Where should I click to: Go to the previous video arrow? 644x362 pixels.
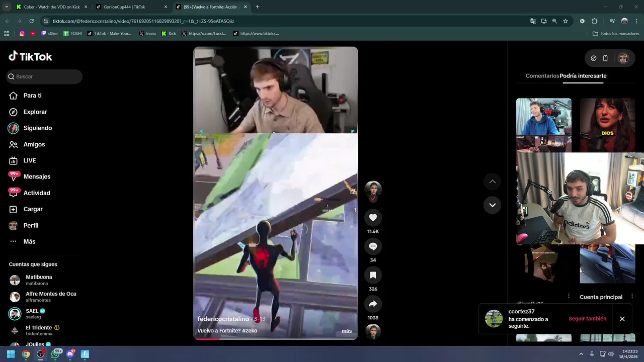492,182
